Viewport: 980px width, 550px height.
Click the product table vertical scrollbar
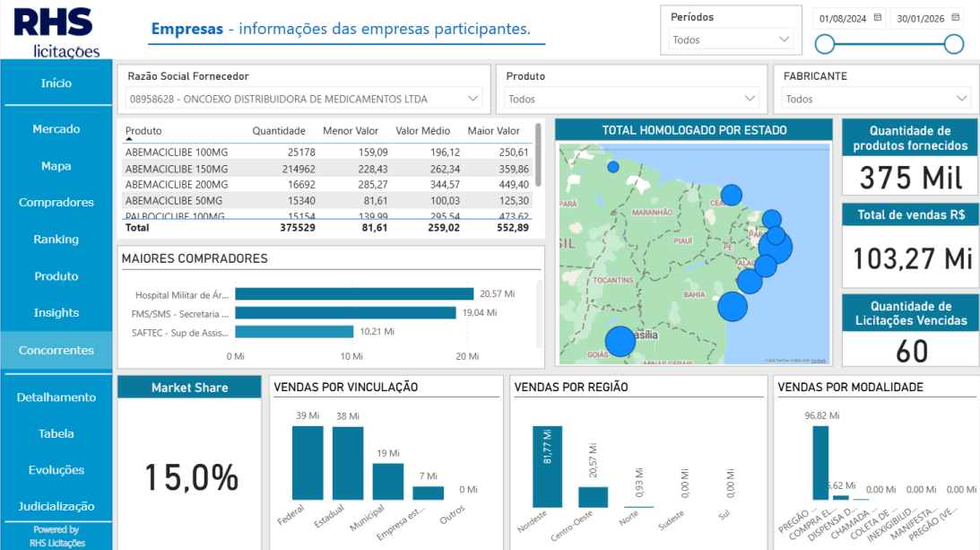[538, 155]
